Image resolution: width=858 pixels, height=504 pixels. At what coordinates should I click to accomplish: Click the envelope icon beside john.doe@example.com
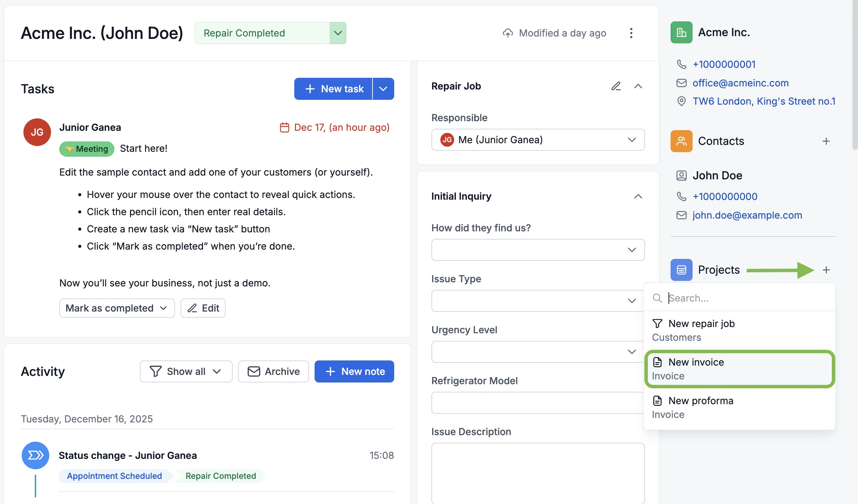pos(681,215)
